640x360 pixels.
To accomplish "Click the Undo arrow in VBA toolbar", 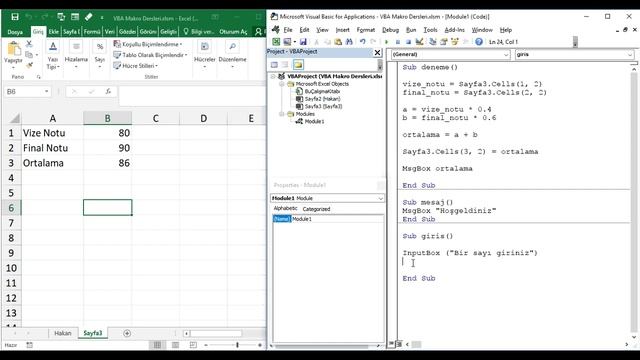I will (x=362, y=42).
